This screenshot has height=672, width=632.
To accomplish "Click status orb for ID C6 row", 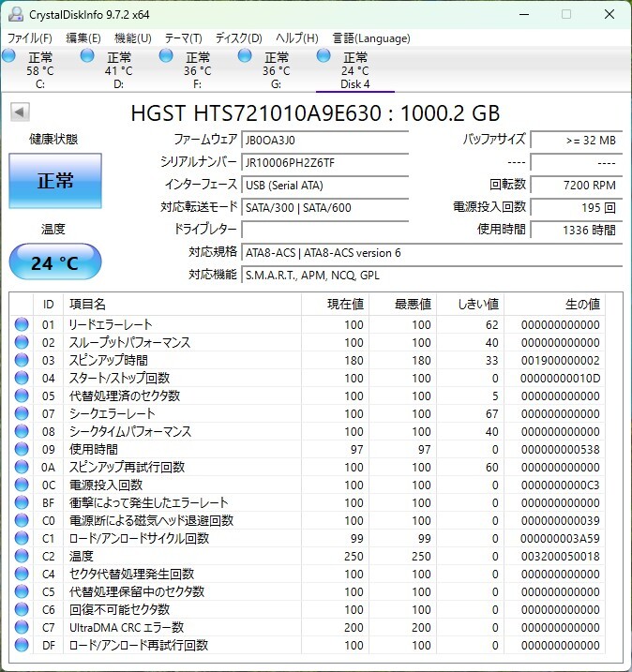I will point(22,609).
